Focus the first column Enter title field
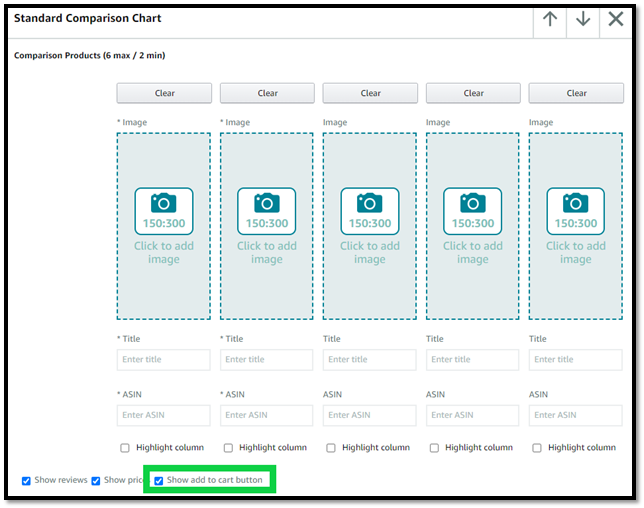Screen dimensions: 644x508 pyautogui.click(x=163, y=360)
